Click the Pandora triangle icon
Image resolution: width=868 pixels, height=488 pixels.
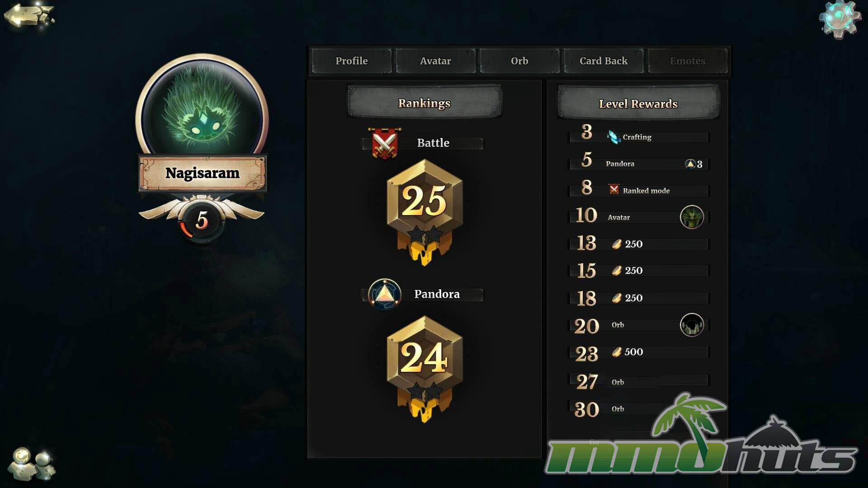coord(385,294)
